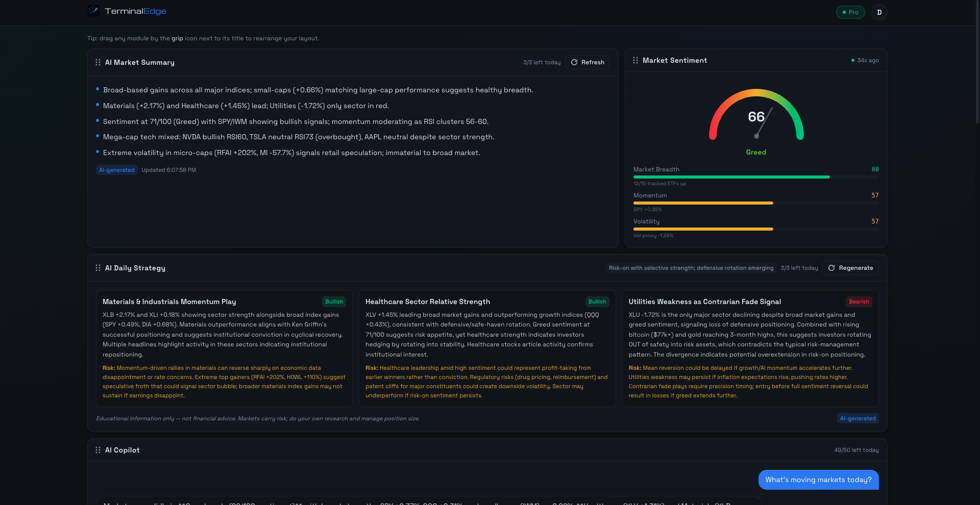Image resolution: width=980 pixels, height=505 pixels.
Task: Click the Bearish tag on Utilities Weakness card
Action: [x=859, y=301]
